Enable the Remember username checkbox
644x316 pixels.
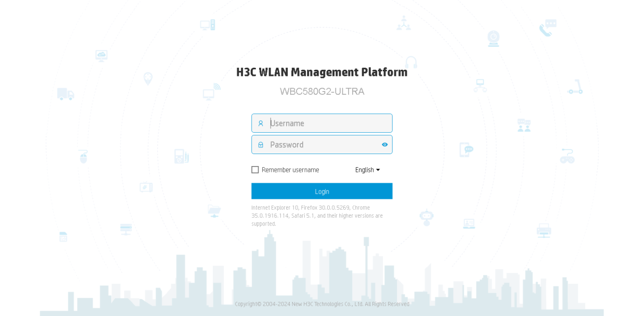pyautogui.click(x=255, y=170)
